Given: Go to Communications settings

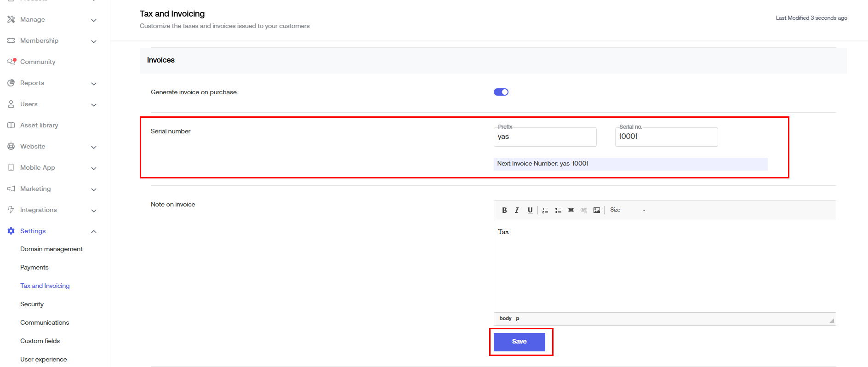Looking at the screenshot, I should click(x=45, y=322).
